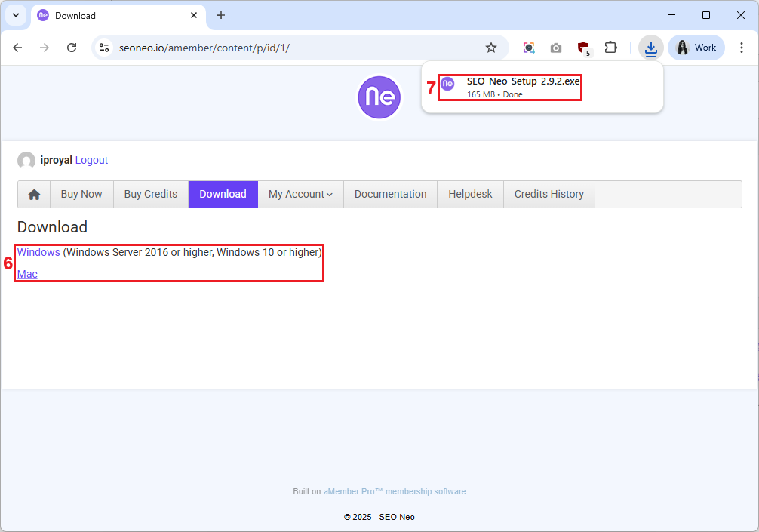This screenshot has width=759, height=532.
Task: Open the Credits History menu item
Action: 549,194
